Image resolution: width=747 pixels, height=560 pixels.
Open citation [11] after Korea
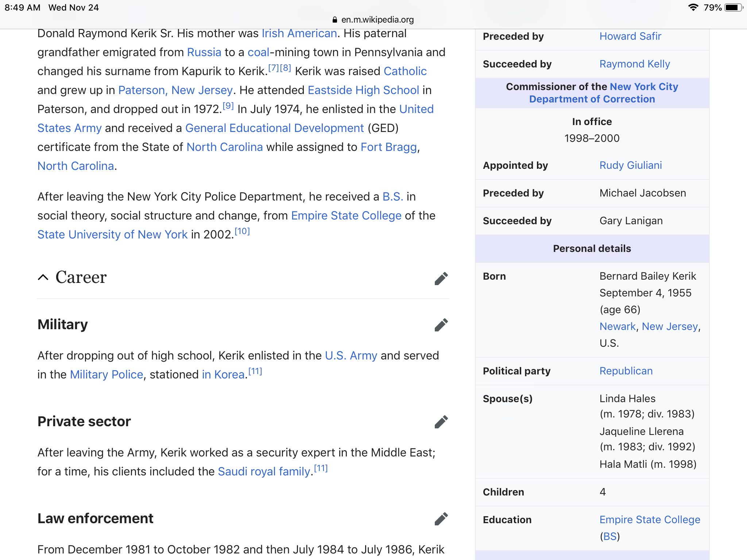(255, 371)
